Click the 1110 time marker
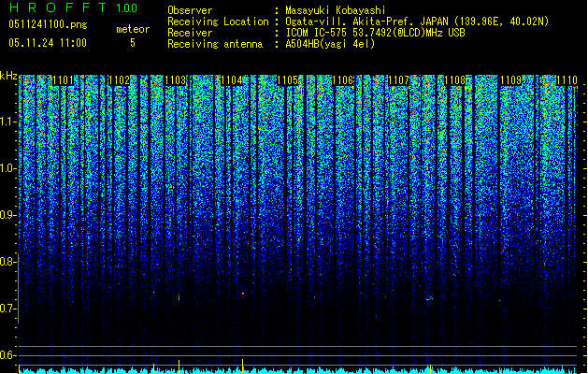 pyautogui.click(x=566, y=80)
